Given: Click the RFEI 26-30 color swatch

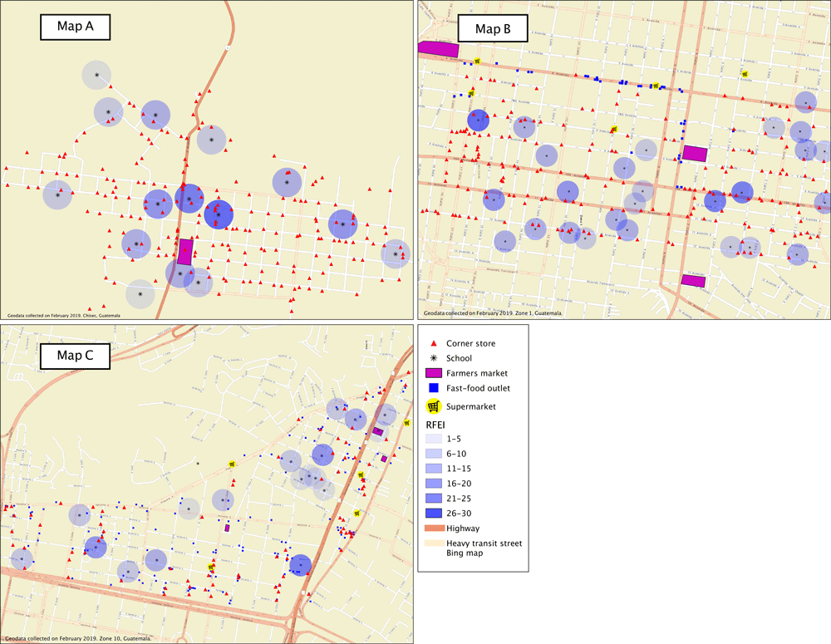Looking at the screenshot, I should [x=432, y=513].
